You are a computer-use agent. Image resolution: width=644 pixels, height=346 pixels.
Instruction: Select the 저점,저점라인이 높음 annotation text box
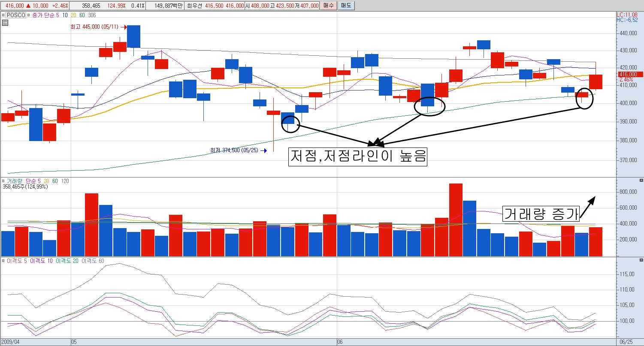tap(358, 156)
